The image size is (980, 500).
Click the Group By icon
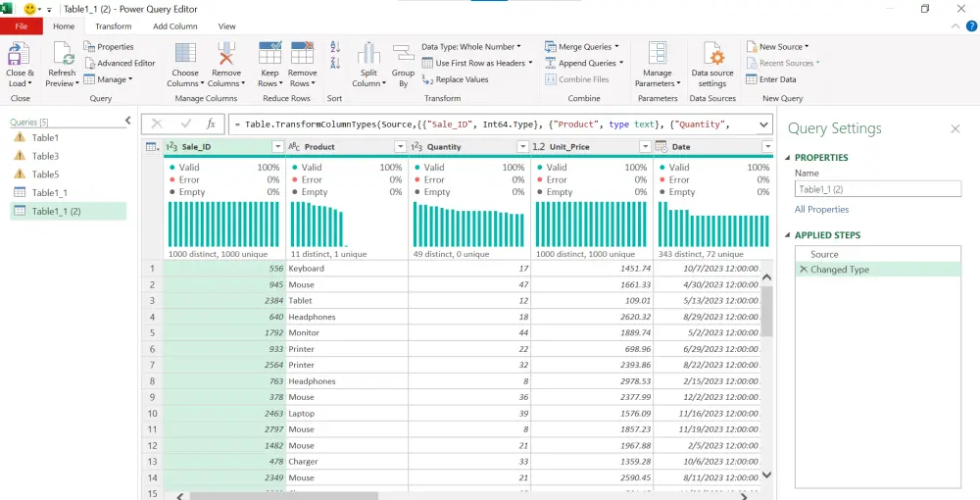(x=403, y=54)
